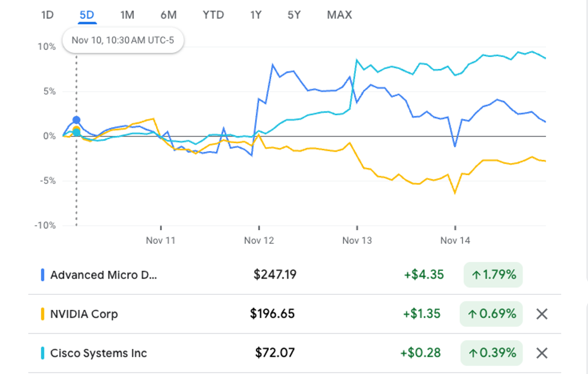Click AMD's +1.79% change badge

pos(493,275)
